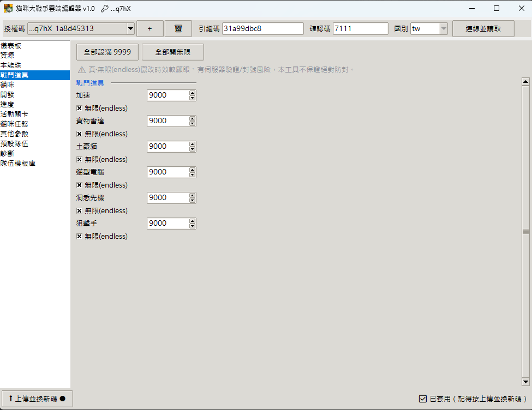Image resolution: width=532 pixels, height=410 pixels.
Task: Click the 戰鬥道具 group header text
Action: [90, 83]
